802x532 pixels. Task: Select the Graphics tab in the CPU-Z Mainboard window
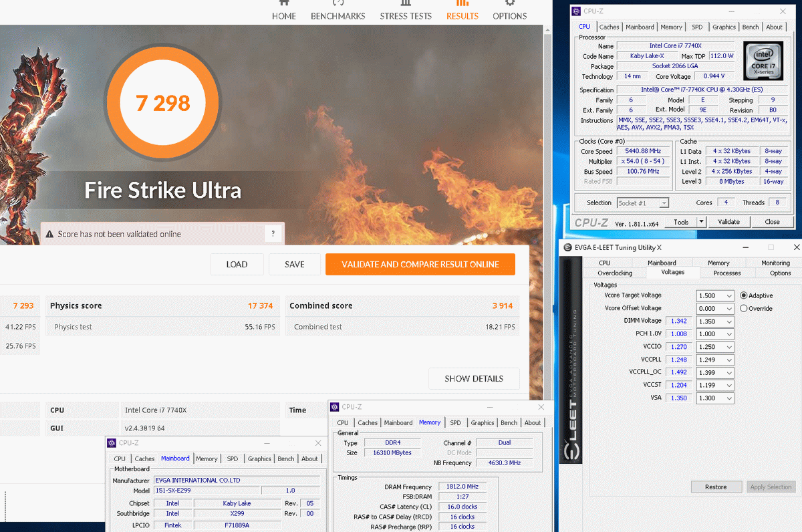[x=259, y=458]
